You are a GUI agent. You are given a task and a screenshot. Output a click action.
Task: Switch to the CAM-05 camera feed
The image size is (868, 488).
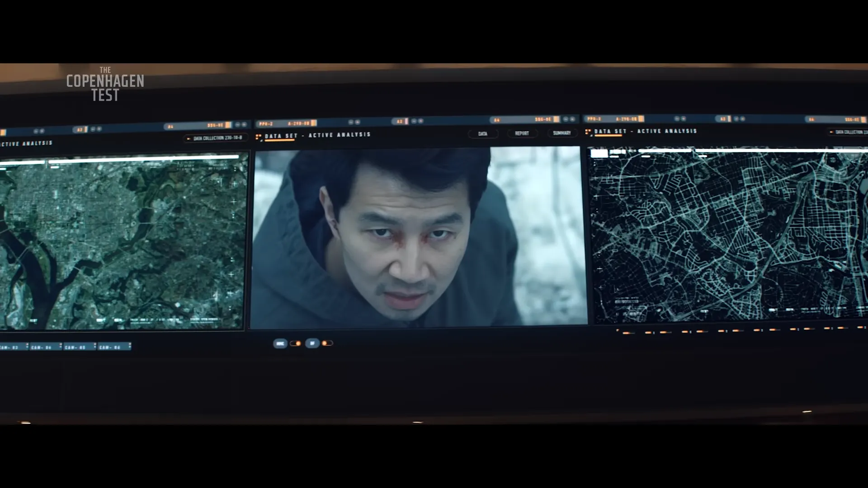coord(75,347)
